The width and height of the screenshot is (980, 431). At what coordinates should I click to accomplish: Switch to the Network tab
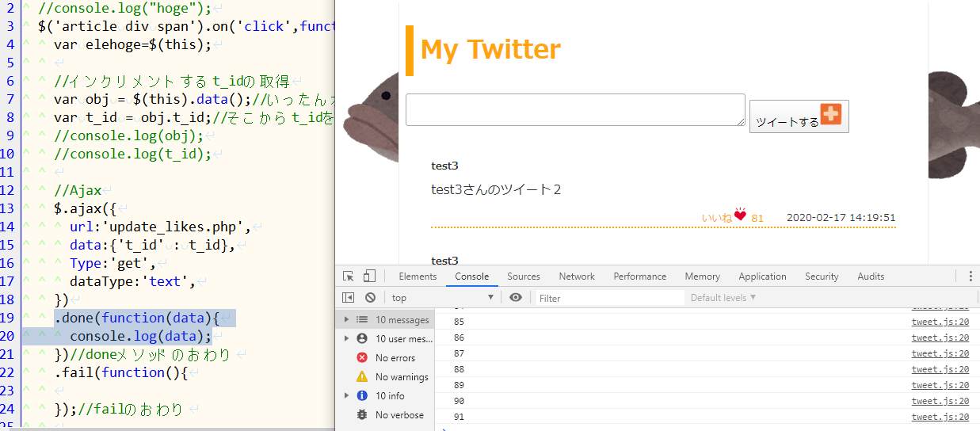577,277
